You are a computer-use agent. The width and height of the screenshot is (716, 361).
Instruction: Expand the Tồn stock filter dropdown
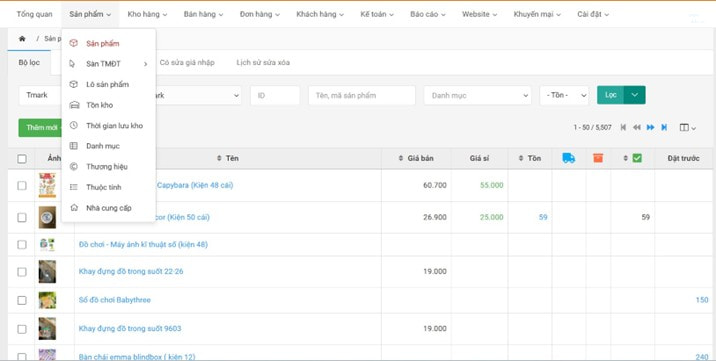point(564,95)
